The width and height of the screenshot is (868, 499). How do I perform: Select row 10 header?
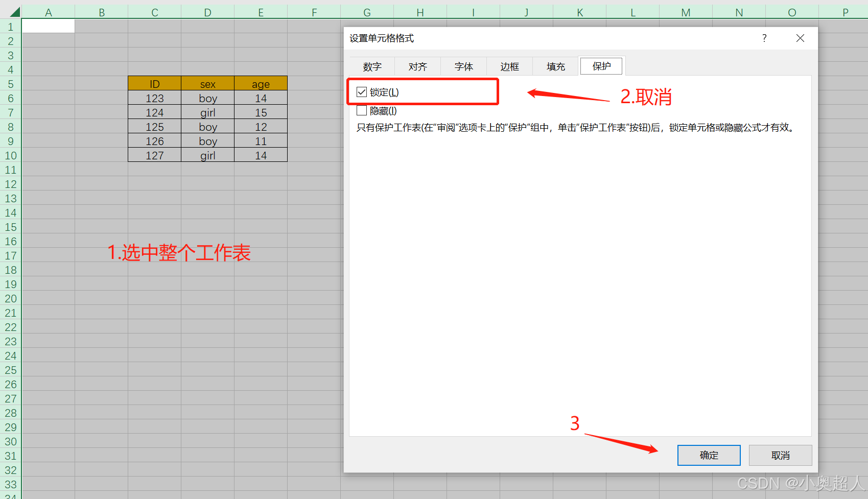click(x=11, y=155)
